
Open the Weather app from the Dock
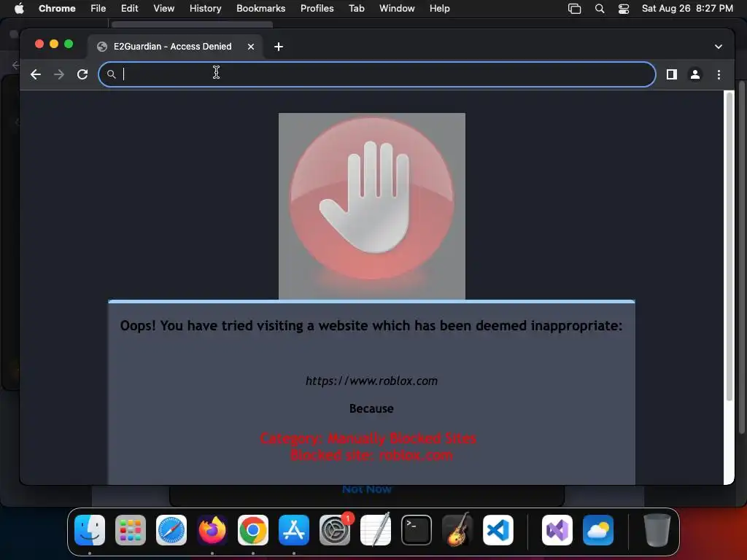point(598,530)
